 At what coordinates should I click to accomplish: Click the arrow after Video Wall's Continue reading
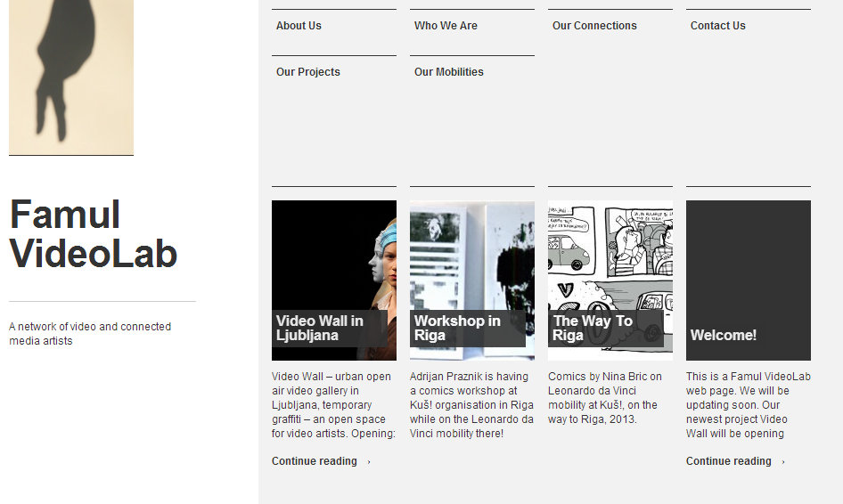point(369,462)
